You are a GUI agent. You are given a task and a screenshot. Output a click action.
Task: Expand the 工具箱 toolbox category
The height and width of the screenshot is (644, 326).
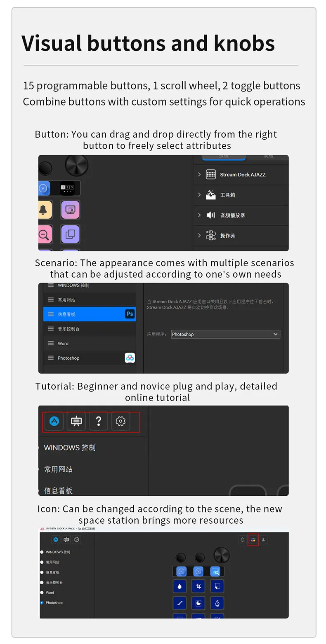click(x=241, y=195)
